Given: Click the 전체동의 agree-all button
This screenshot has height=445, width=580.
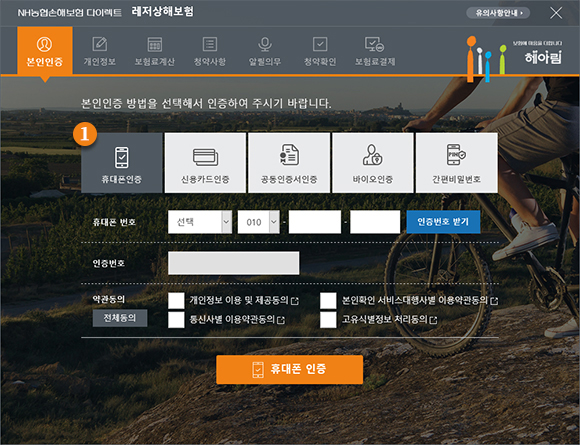Looking at the screenshot, I should pos(120,318).
